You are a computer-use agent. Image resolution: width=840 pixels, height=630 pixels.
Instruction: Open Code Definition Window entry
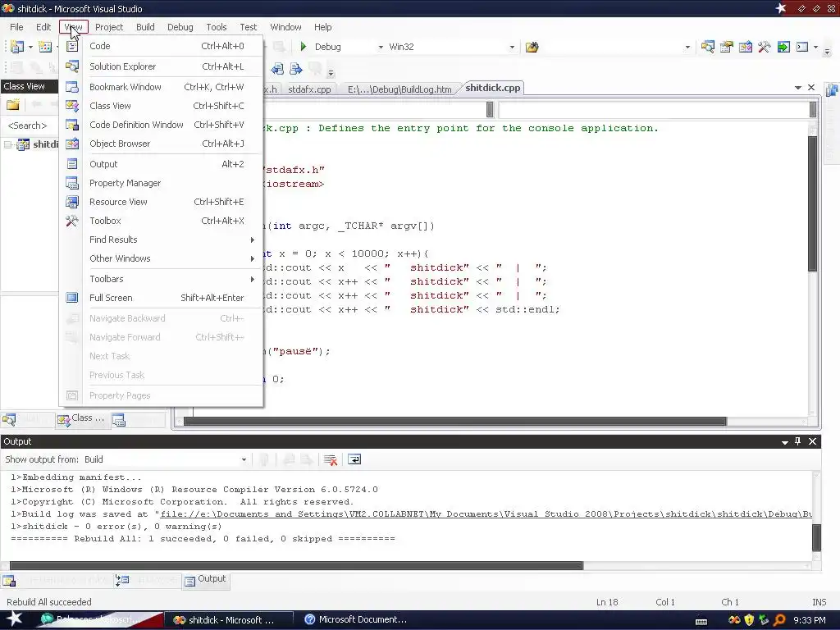162,125
